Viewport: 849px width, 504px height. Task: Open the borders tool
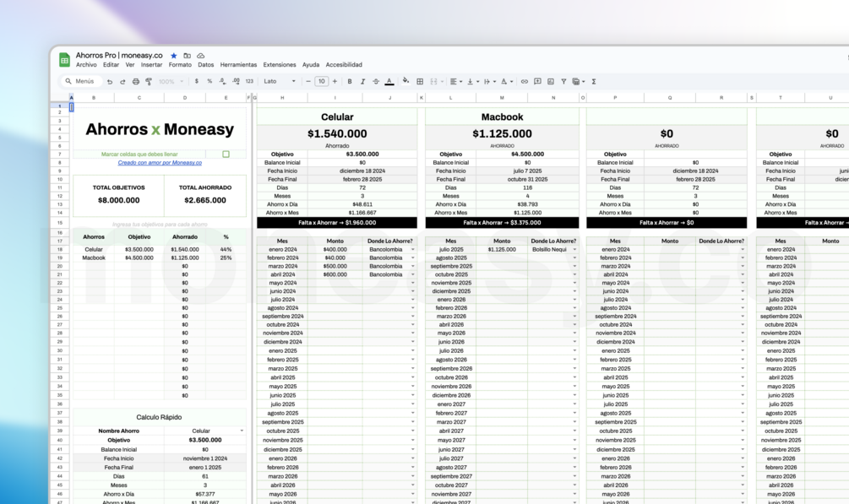(420, 82)
